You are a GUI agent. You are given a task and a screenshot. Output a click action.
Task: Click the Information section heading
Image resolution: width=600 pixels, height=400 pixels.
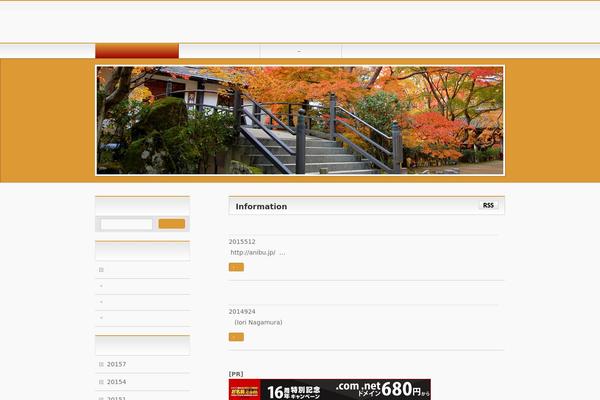pos(261,206)
